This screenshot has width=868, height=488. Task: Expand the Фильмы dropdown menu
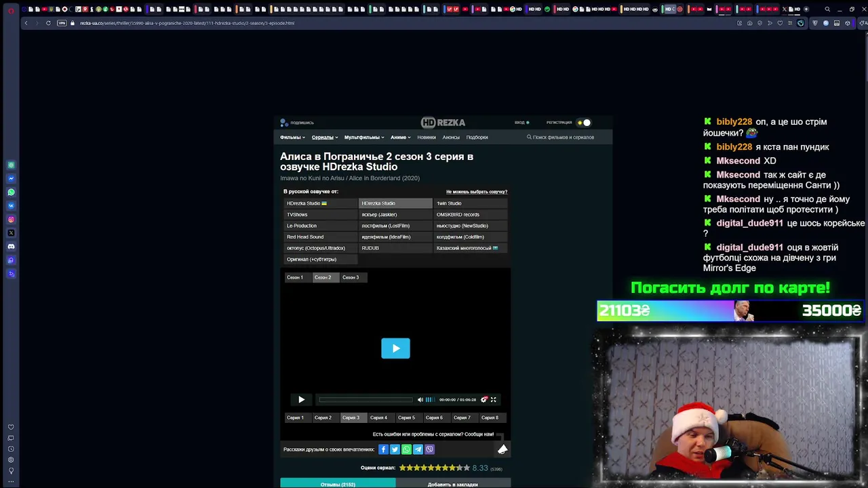point(292,138)
